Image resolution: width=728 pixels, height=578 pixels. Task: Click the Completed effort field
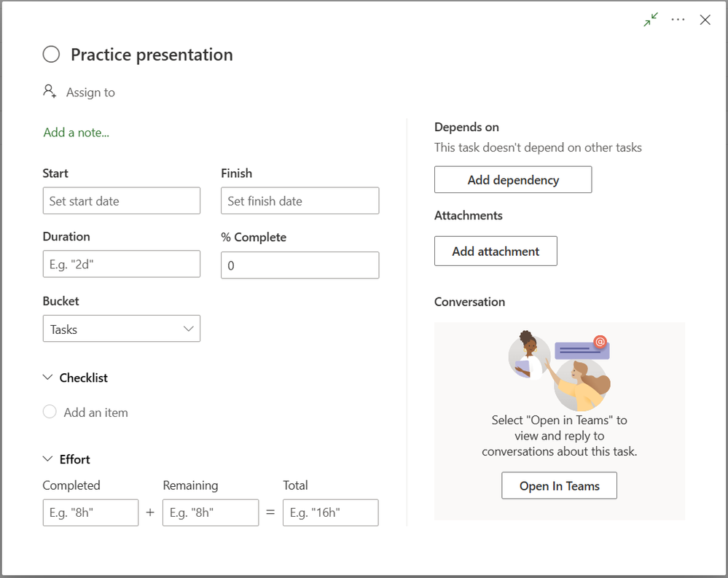(x=90, y=512)
